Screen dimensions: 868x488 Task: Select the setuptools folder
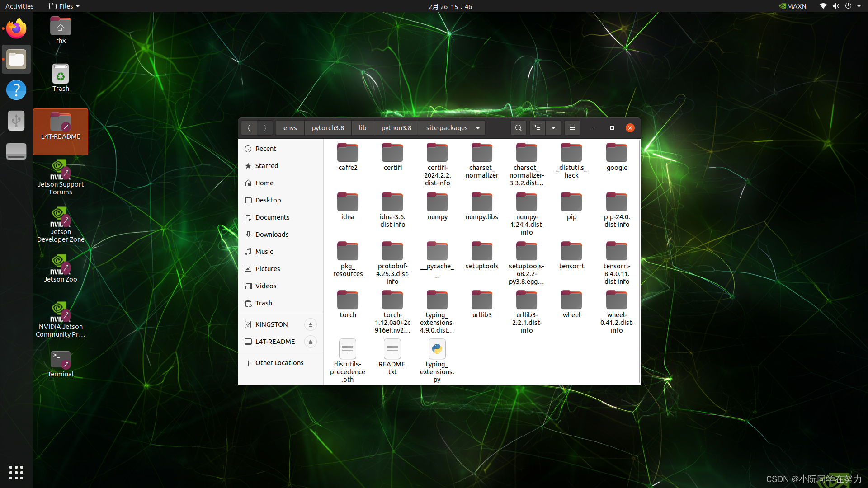point(482,255)
